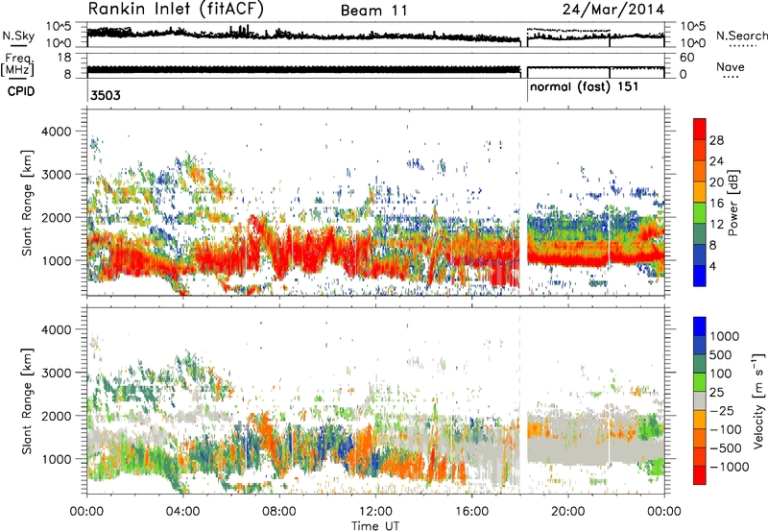Click the velocity colorbar near value -1000
This screenshot has width=768, height=532.
(700, 467)
